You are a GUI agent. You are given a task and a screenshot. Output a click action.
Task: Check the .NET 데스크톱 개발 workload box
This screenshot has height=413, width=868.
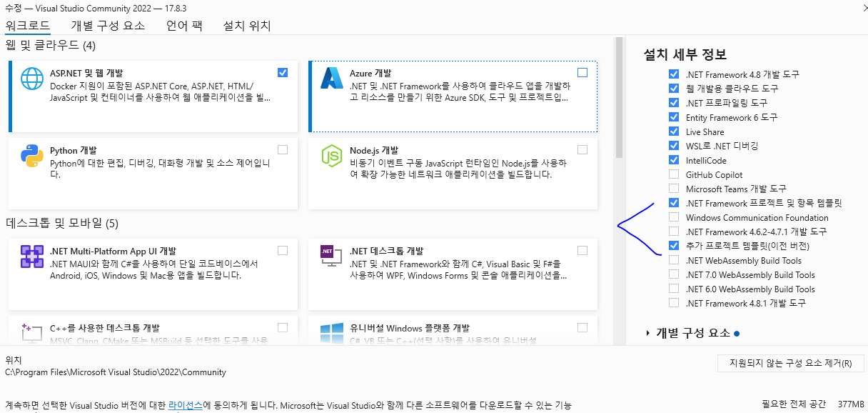(582, 250)
